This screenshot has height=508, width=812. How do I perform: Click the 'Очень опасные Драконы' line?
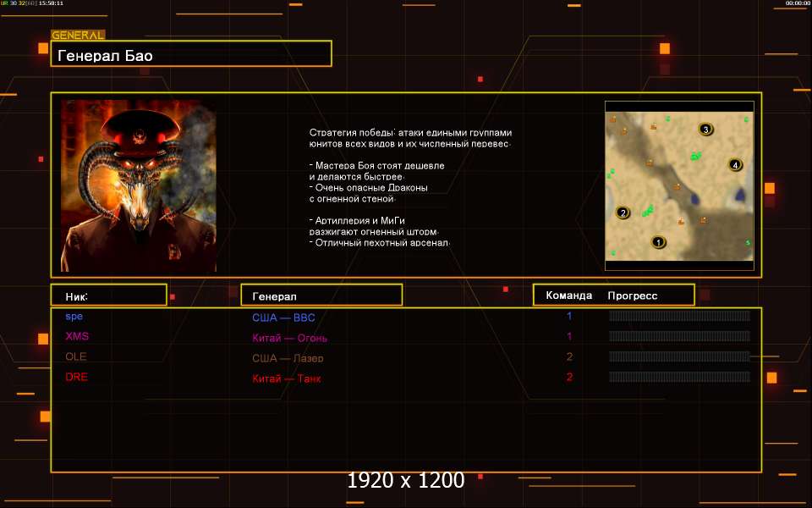(369, 188)
